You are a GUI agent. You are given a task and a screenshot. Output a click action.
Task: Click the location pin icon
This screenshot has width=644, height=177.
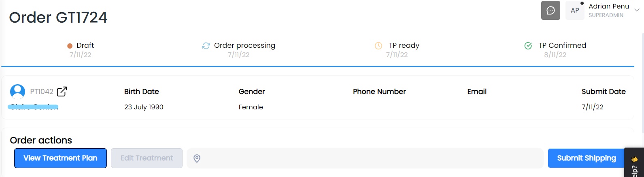point(197,158)
